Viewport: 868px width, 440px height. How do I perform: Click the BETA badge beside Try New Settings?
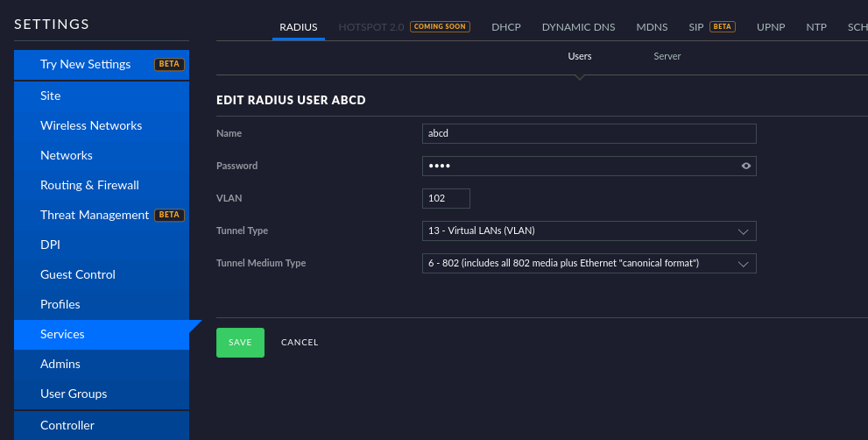tap(169, 64)
